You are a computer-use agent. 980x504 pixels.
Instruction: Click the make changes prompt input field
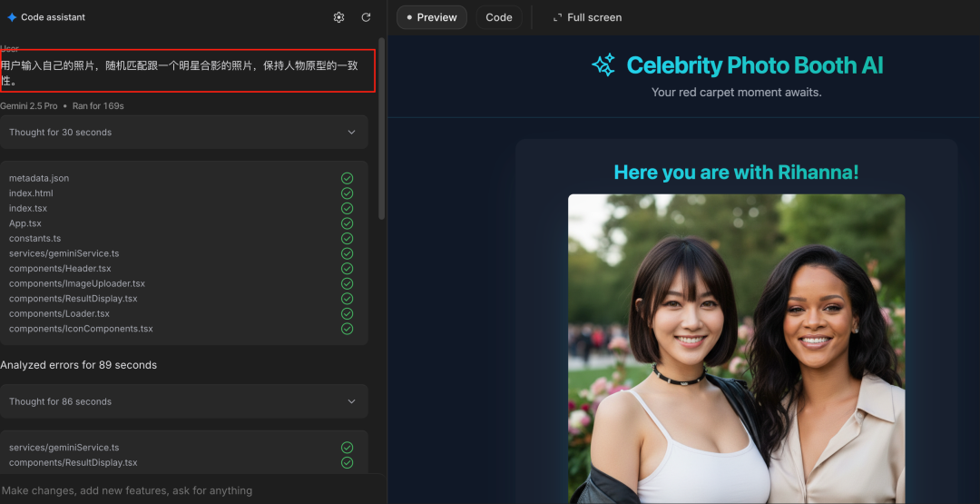(x=181, y=490)
